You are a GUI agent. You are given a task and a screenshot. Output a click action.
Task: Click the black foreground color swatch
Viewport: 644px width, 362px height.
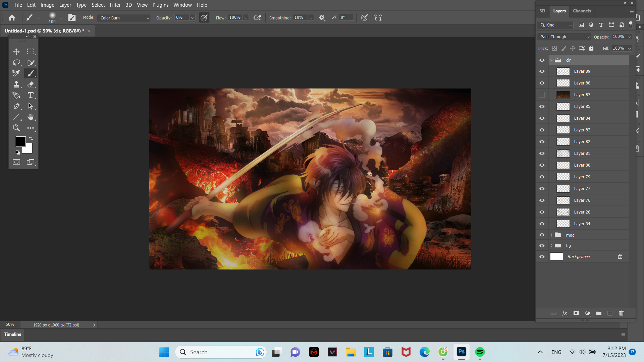point(20,141)
